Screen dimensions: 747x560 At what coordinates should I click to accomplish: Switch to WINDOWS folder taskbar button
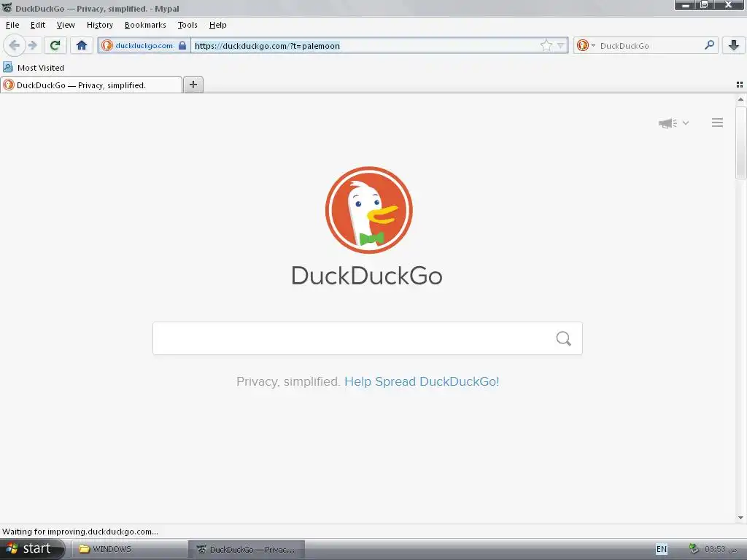pyautogui.click(x=129, y=549)
